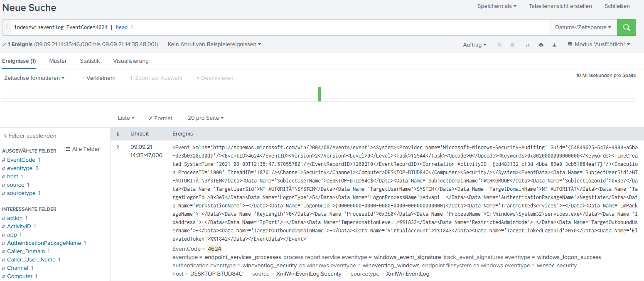Image resolution: width=644 pixels, height=281 pixels.
Task: Change the 20 pro Seite setting
Action: (206, 118)
